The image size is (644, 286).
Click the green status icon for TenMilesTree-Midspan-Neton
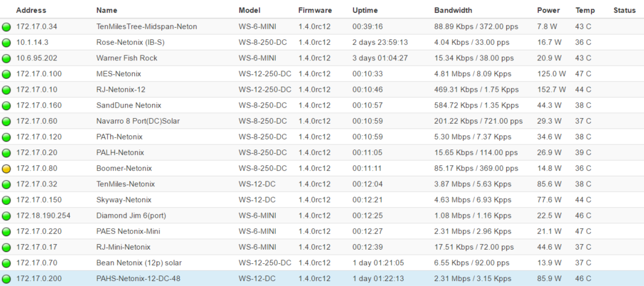pos(7,27)
